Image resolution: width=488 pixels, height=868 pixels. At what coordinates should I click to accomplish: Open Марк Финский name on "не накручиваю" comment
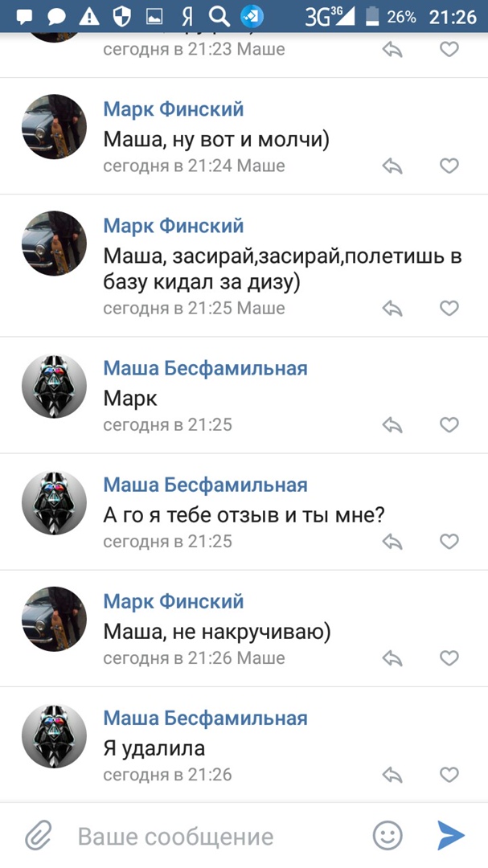click(x=173, y=602)
